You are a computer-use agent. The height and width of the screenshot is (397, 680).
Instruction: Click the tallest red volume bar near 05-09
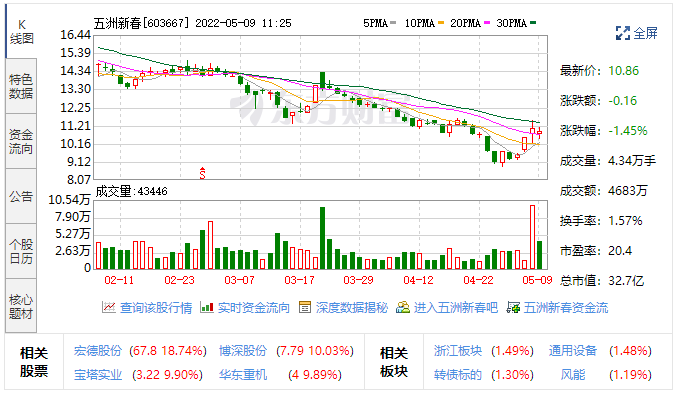click(532, 237)
